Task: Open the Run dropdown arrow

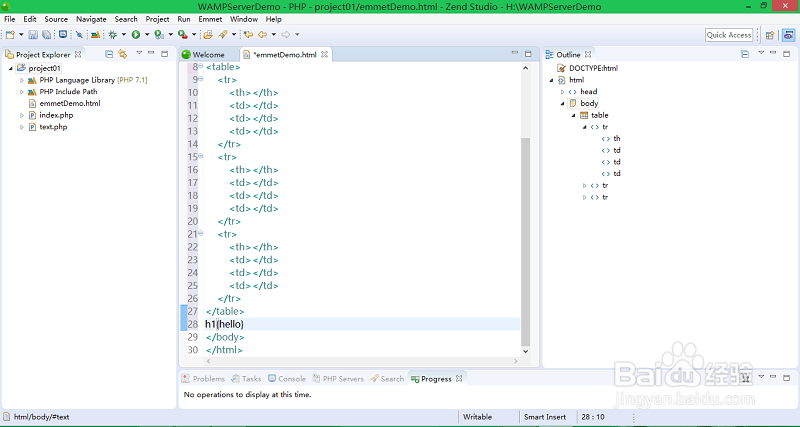Action: coord(147,35)
